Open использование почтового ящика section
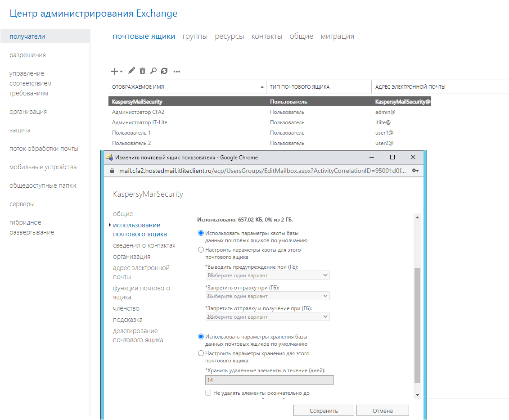The image size is (509, 420). point(140,230)
